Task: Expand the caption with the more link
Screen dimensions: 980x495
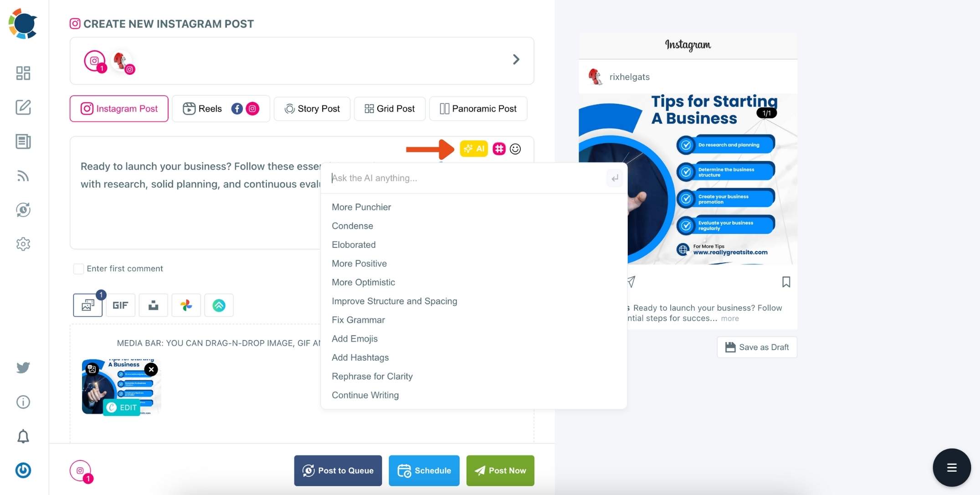Action: [x=729, y=318]
